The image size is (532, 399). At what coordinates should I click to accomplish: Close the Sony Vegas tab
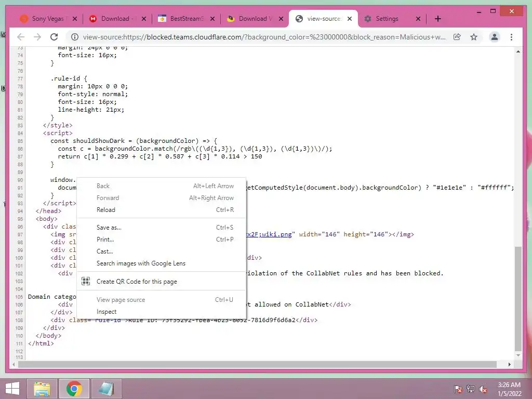(75, 19)
